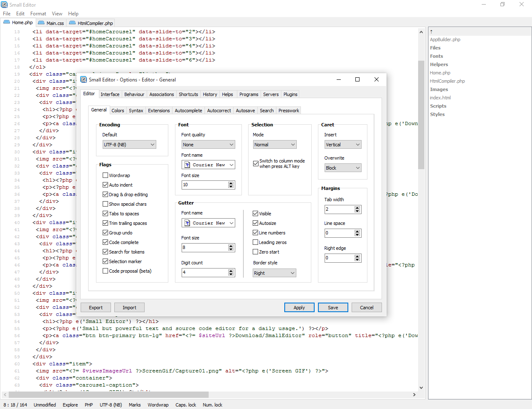Viewport: 532px width, 409px height.
Task: Increase the Tab width with up arrow
Action: 357,207
